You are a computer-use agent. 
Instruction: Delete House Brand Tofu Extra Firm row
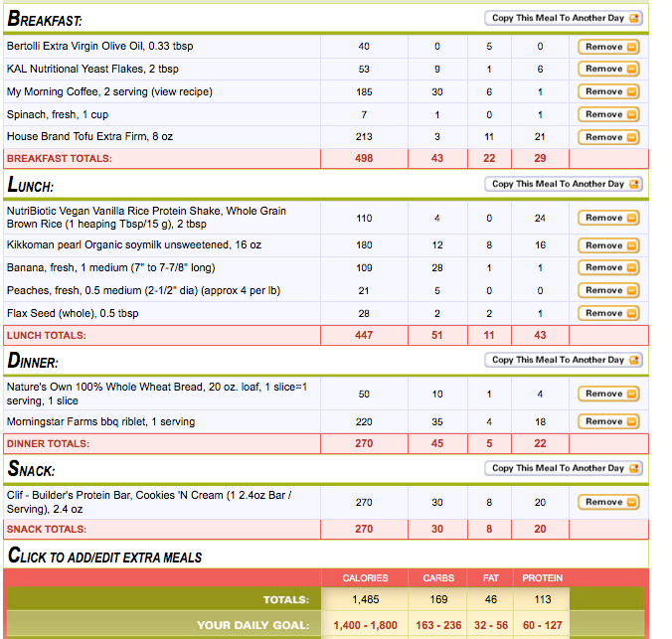click(x=607, y=136)
